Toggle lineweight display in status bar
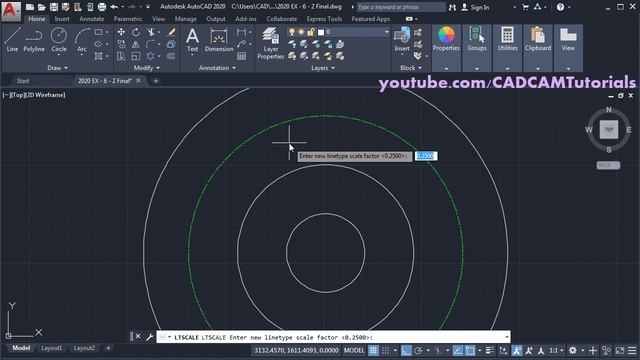 tap(490, 350)
